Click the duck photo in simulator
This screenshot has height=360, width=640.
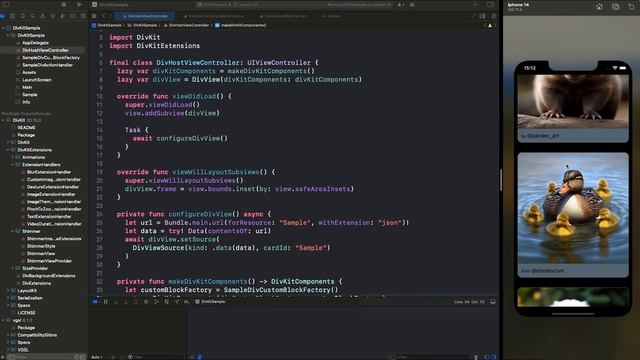point(573,208)
